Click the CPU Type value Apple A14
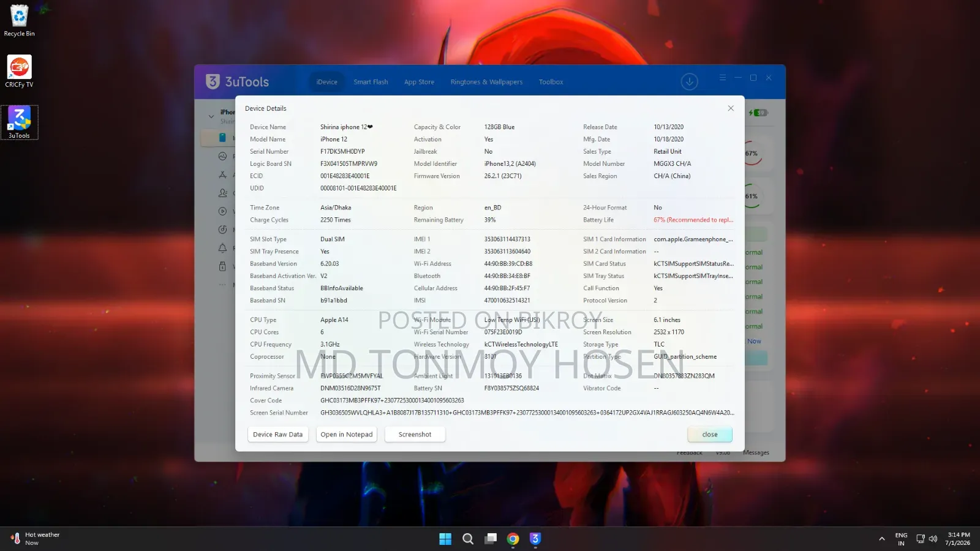 tap(334, 320)
